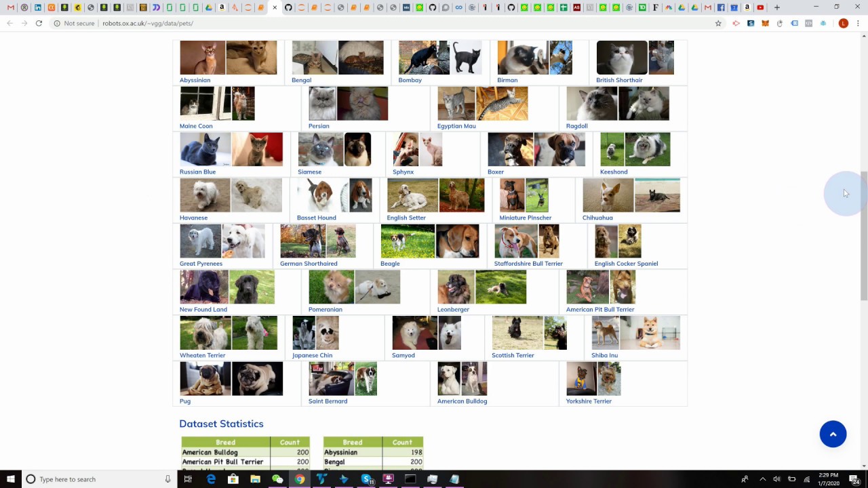Open the Birman breed link
Screen dimensions: 868x488
tap(507, 80)
